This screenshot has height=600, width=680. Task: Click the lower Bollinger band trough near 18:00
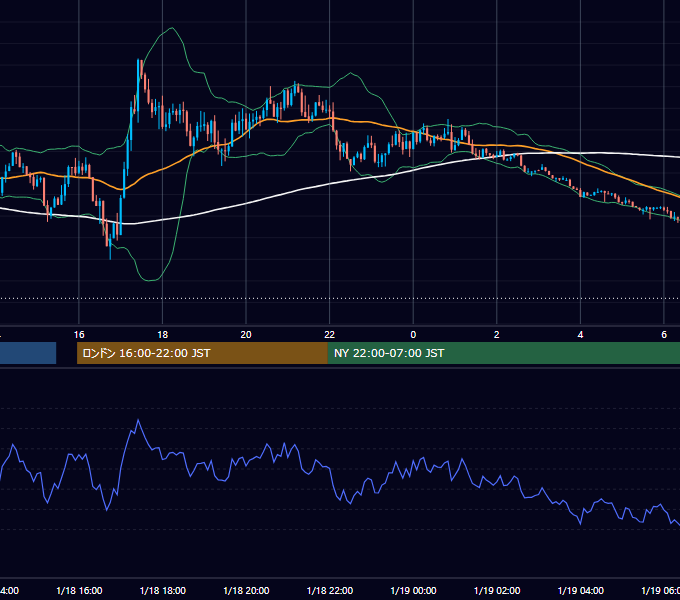[150, 280]
